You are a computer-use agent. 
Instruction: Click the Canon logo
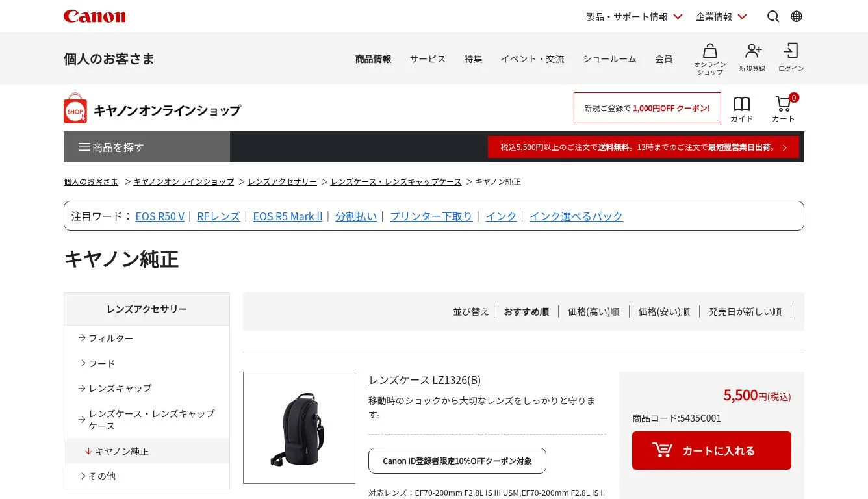pyautogui.click(x=95, y=16)
